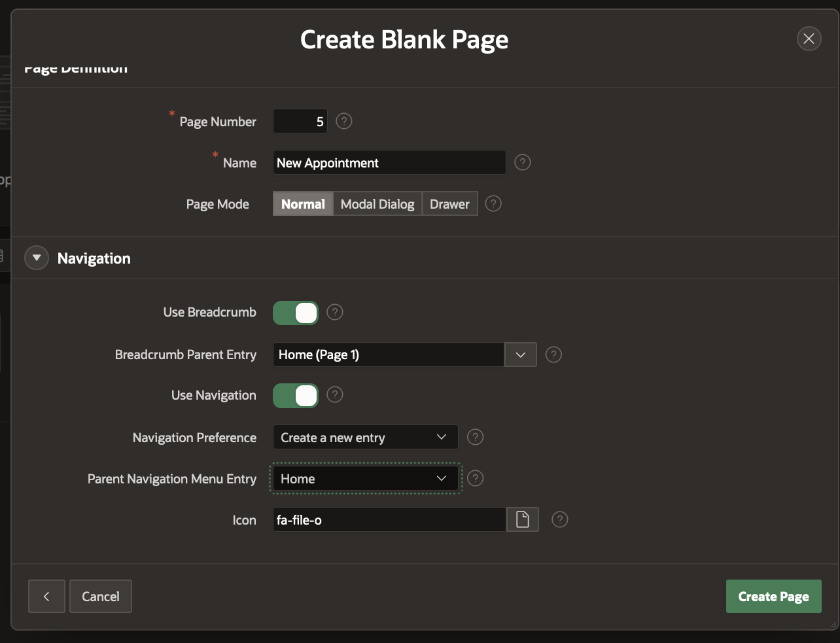Click the Page Mode label
This screenshot has width=840, height=643.
point(218,204)
